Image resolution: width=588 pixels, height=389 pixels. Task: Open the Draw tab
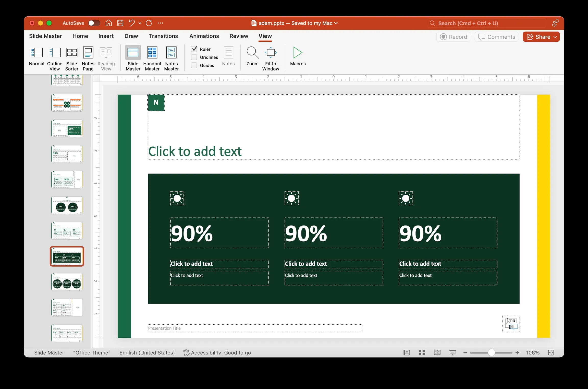coord(131,36)
